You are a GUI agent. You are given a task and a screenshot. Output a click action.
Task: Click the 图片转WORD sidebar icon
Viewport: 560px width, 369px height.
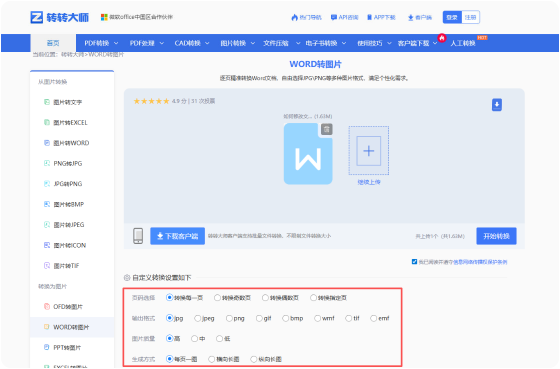click(47, 143)
